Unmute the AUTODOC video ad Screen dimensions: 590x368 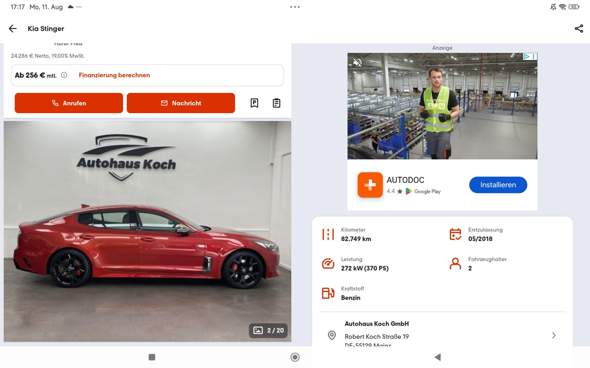pos(357,62)
